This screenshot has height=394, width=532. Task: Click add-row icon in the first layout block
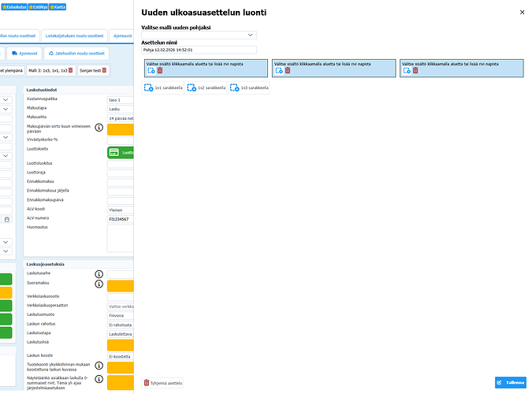[x=151, y=71]
